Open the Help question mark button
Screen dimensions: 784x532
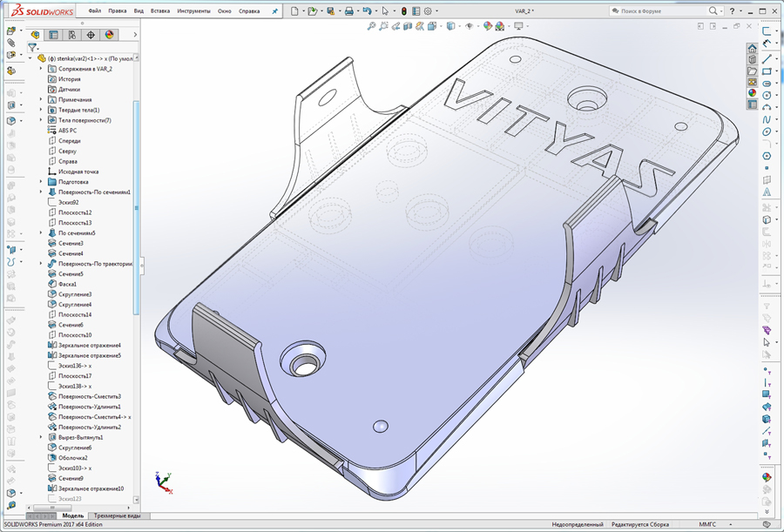(732, 11)
